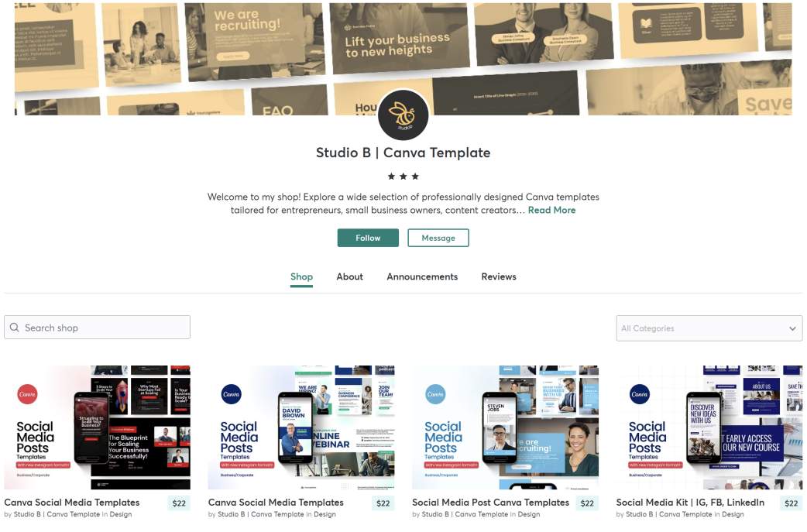Follow the Studio B shop
This screenshot has width=807, height=532.
coord(368,238)
